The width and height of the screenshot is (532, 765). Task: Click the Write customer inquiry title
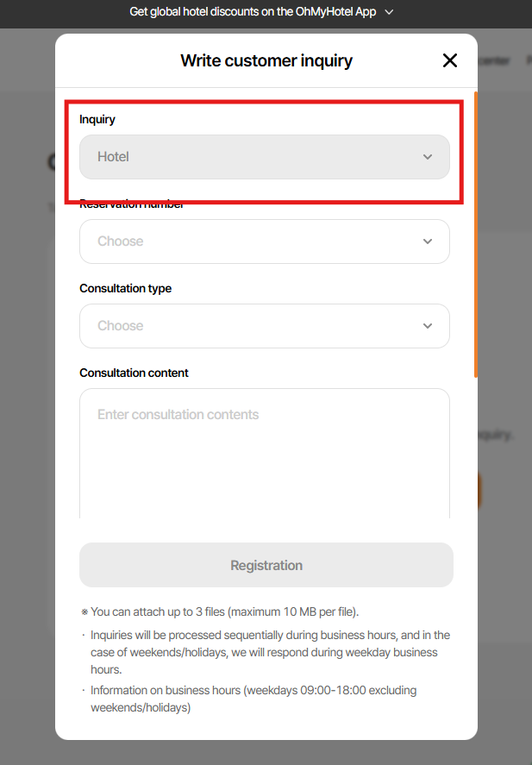pos(266,60)
